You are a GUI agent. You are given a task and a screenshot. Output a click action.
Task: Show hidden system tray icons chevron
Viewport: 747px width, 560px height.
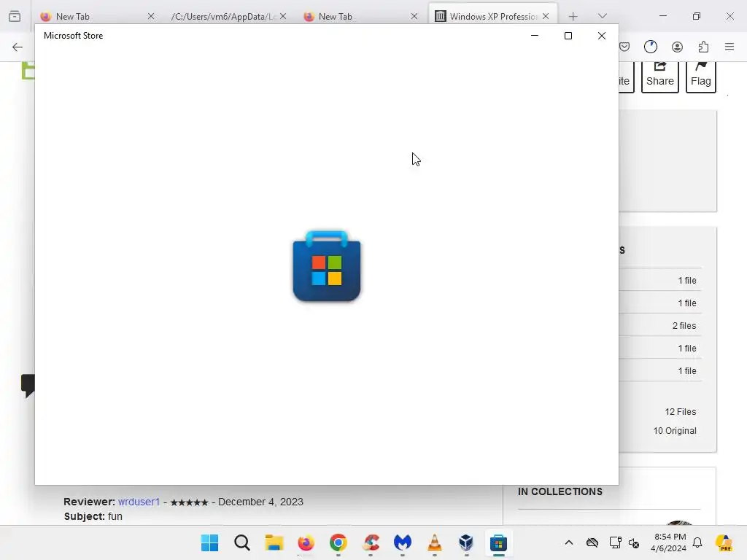[569, 542]
